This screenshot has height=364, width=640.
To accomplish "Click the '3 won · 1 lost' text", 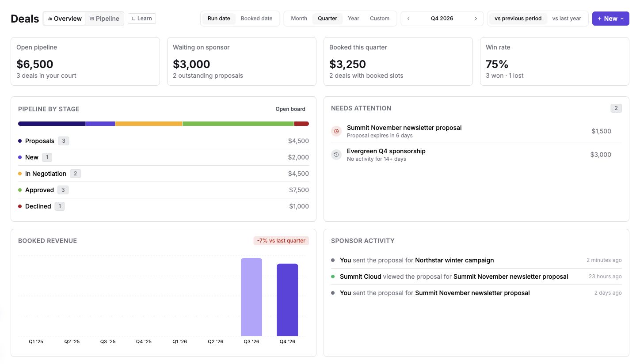I will click(505, 76).
